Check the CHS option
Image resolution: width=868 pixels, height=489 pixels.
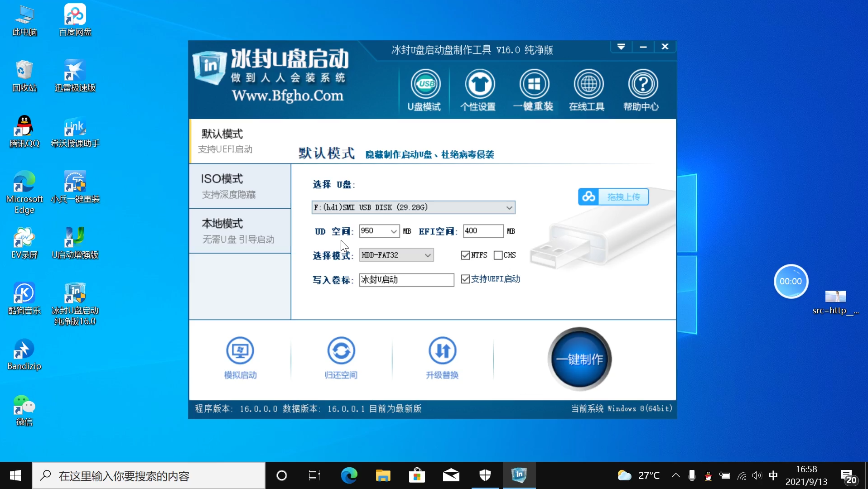pos(498,255)
